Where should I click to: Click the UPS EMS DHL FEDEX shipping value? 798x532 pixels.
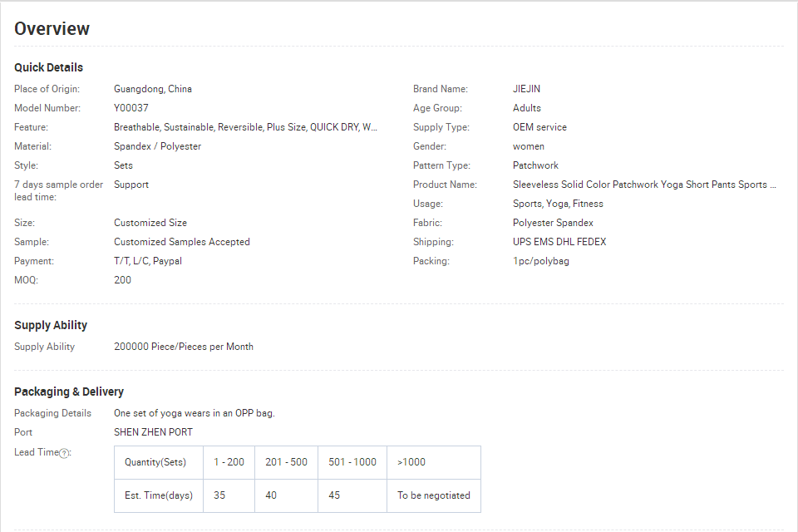[x=559, y=242]
